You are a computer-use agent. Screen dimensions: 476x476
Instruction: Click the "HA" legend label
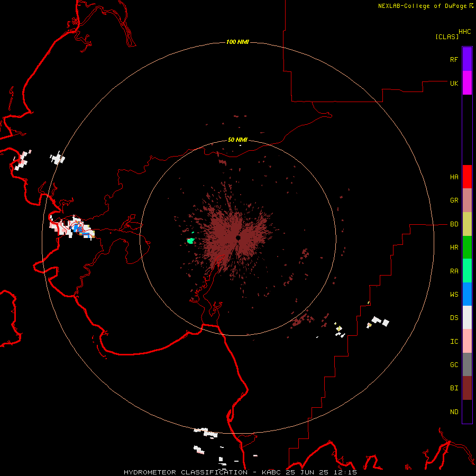pos(454,177)
